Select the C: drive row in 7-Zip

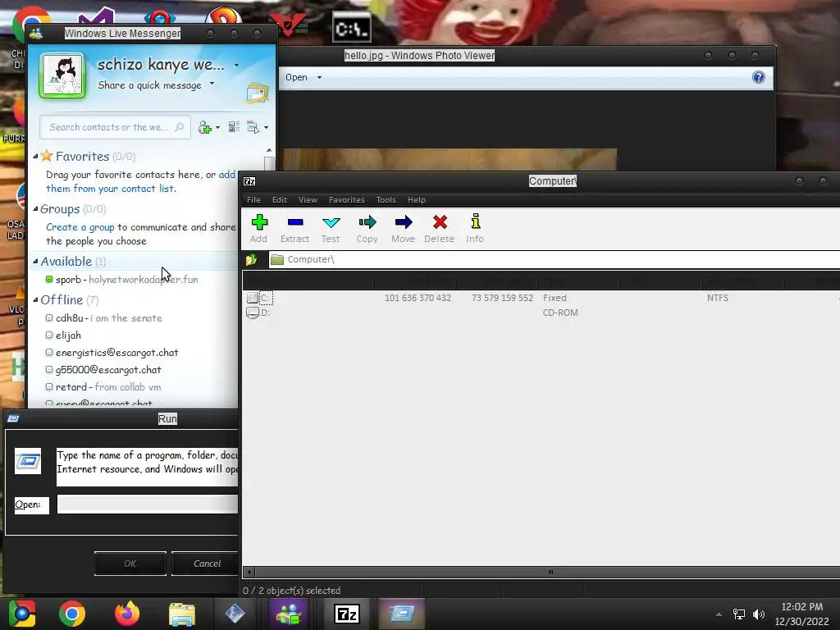tap(541, 298)
